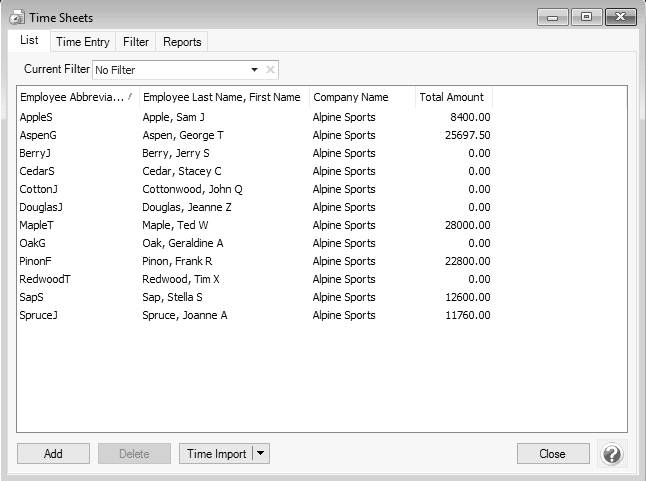Go to the Reports tab
The width and height of the screenshot is (646, 481).
[182, 42]
